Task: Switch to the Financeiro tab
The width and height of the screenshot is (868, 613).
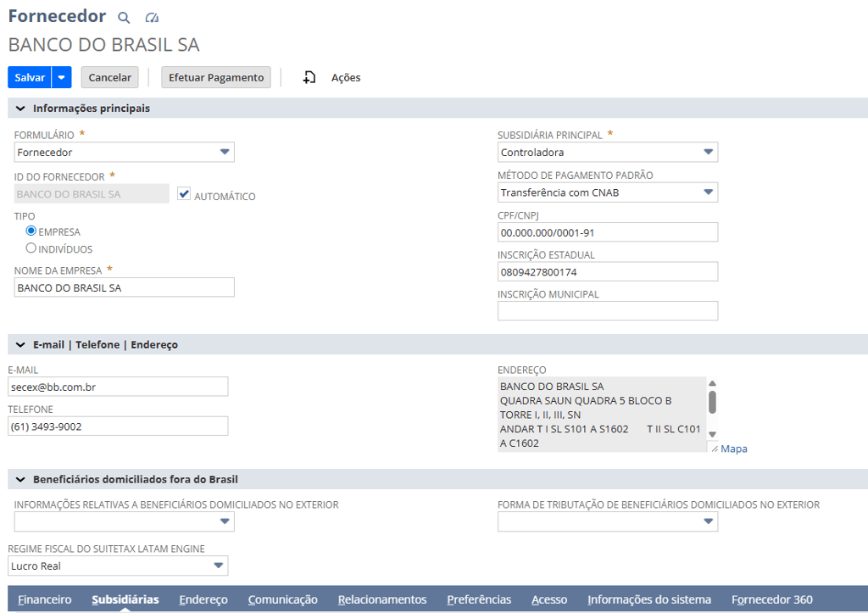Action: coord(45,599)
